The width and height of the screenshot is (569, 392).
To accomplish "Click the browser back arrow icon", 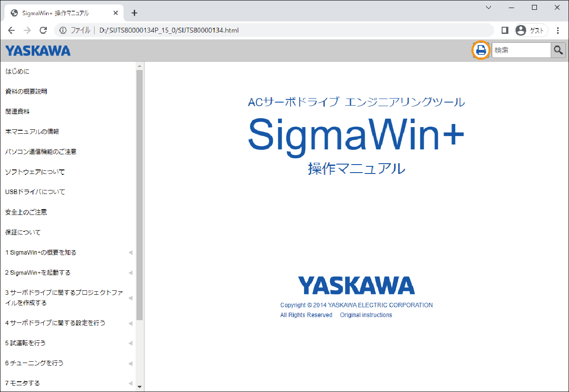I will [11, 30].
